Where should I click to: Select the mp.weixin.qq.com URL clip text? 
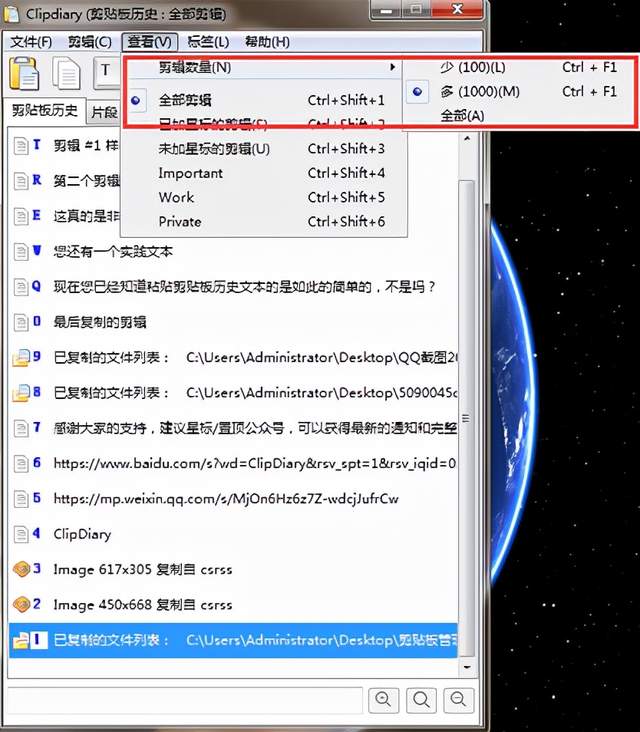(226, 499)
